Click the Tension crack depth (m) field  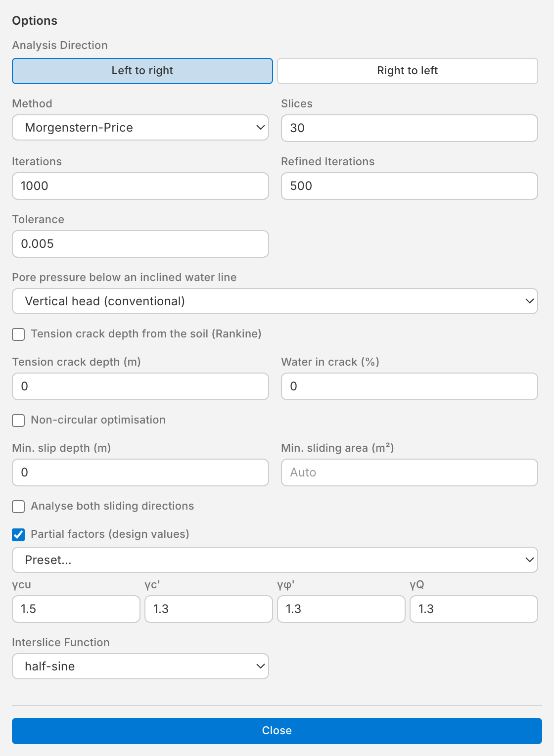coord(140,386)
